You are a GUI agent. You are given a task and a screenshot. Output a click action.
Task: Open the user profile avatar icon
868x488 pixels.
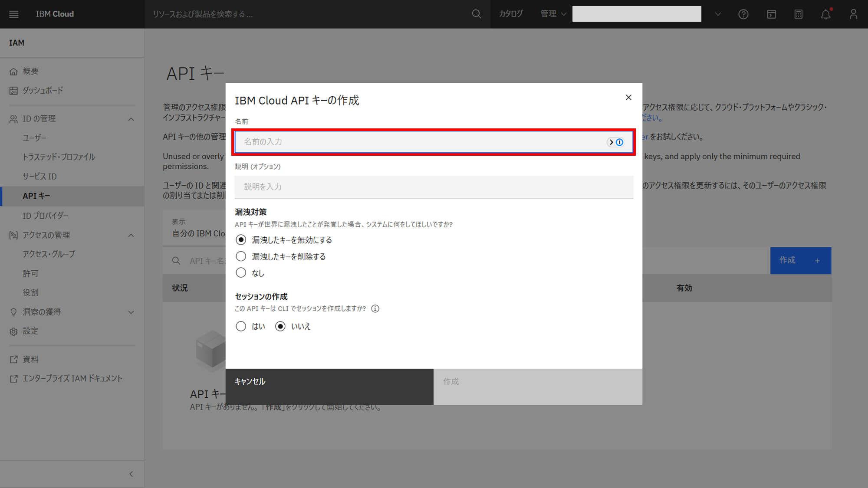[x=853, y=14]
